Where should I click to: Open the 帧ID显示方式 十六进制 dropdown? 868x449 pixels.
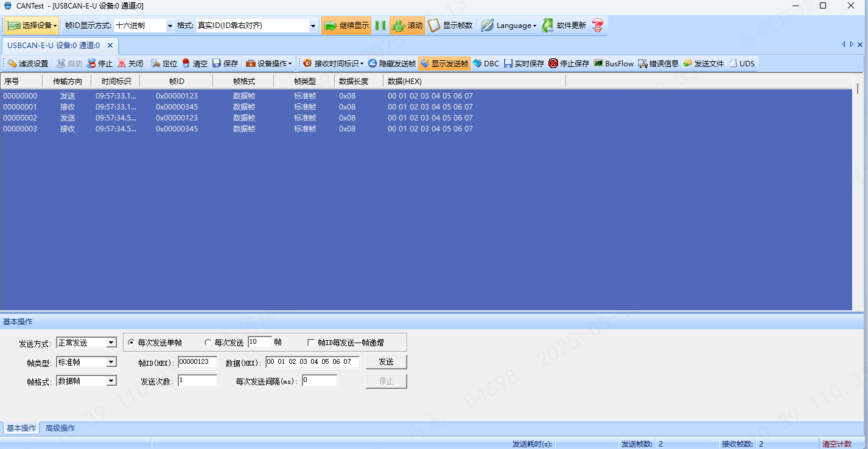[x=170, y=26]
